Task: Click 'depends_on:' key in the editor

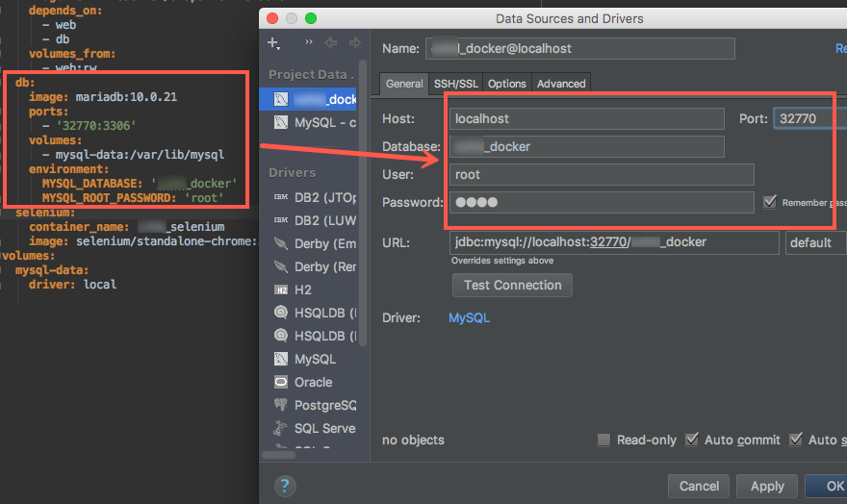Action: [65, 11]
